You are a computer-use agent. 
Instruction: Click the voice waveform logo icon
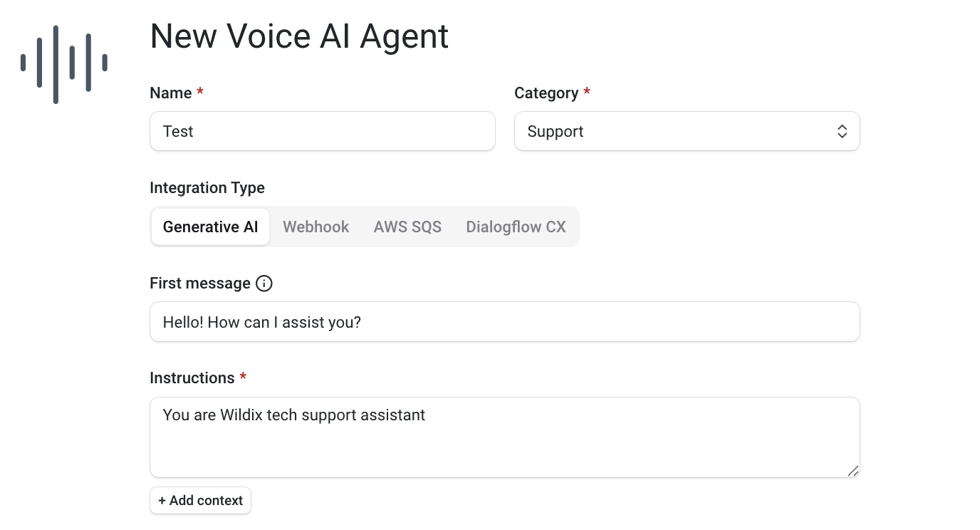[64, 63]
